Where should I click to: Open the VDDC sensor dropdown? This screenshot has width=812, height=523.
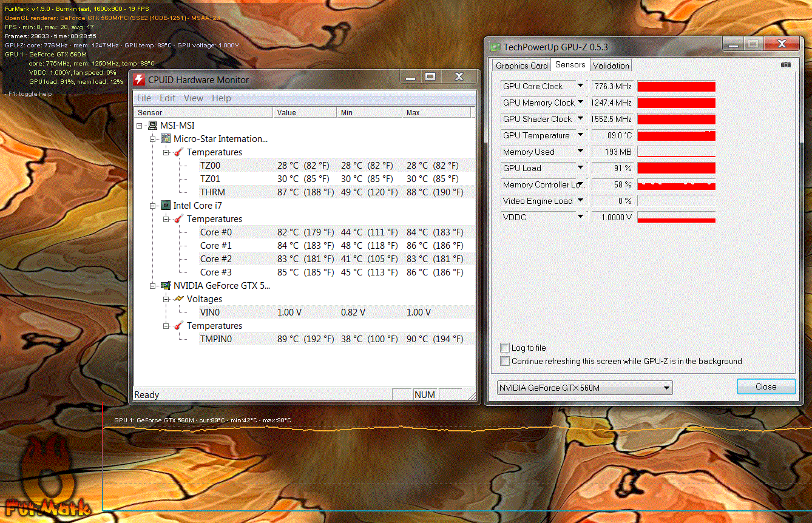[580, 217]
